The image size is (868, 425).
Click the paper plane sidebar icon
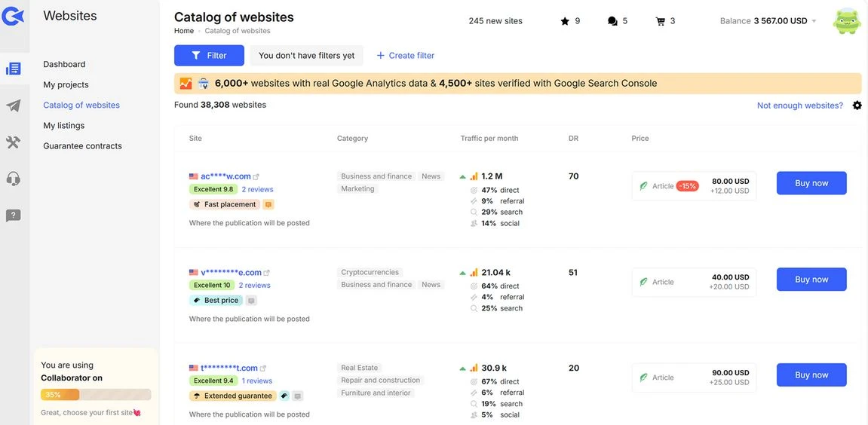click(x=13, y=105)
